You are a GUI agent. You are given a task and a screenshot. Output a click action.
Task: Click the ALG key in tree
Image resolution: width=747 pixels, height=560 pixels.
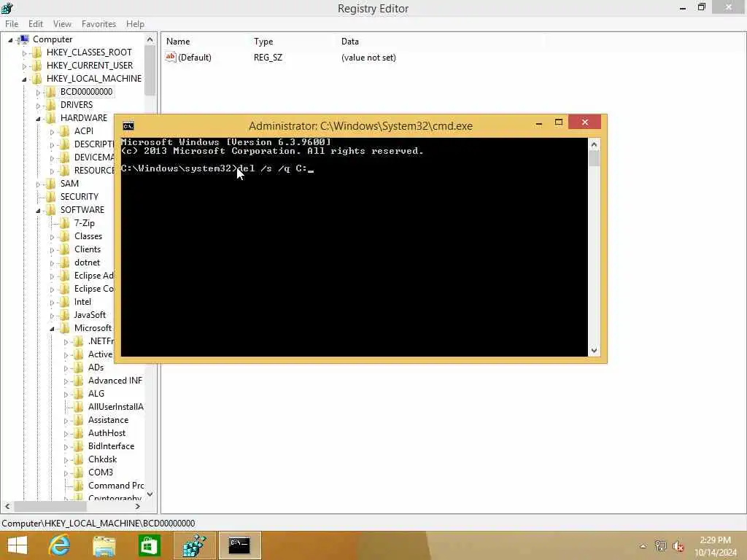[96, 394]
